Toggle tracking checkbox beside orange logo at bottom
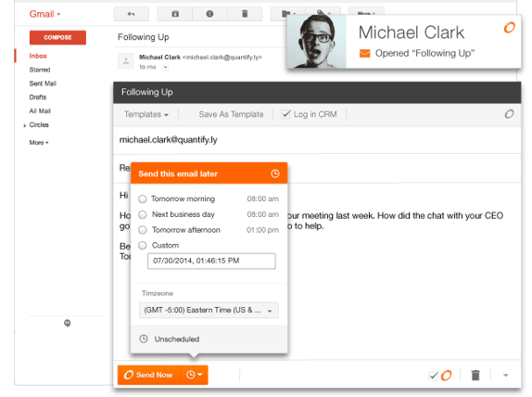Image resolution: width=532 pixels, height=397 pixels. pos(433,376)
